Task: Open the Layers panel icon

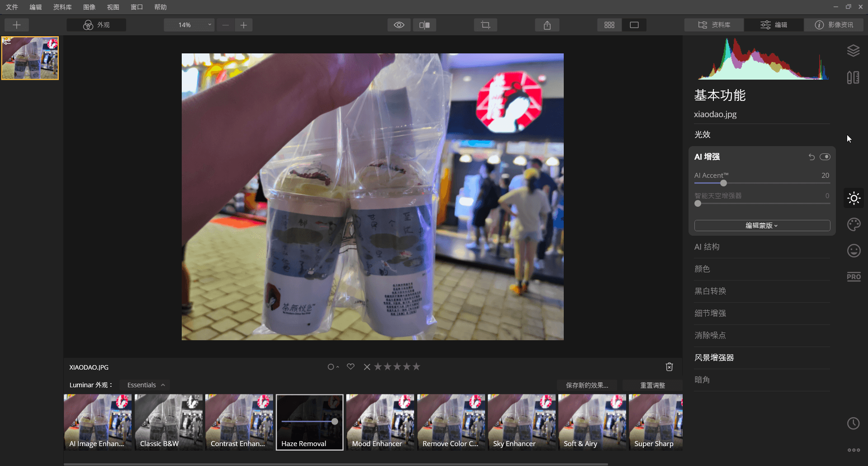Action: click(x=853, y=51)
